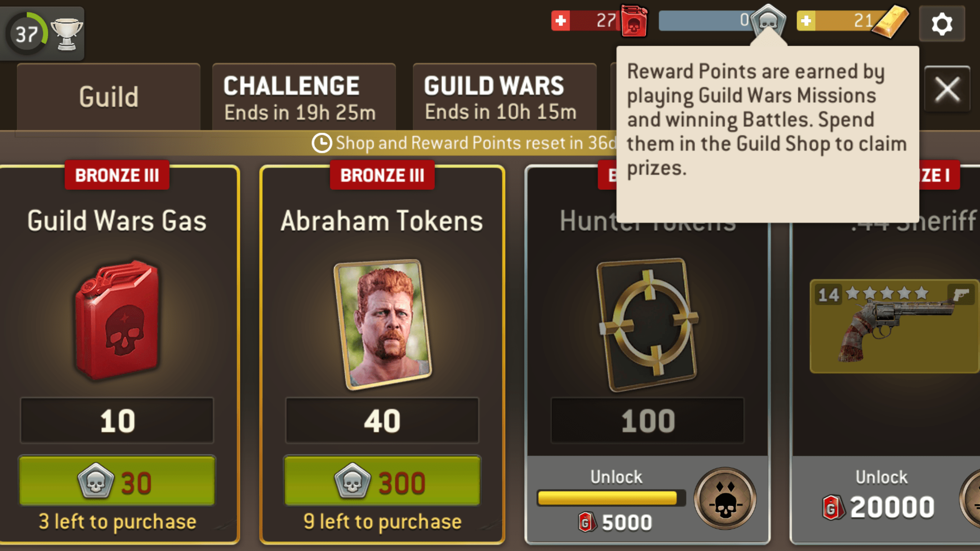Switch to the Guild tab
The width and height of the screenshot is (980, 551).
[108, 97]
